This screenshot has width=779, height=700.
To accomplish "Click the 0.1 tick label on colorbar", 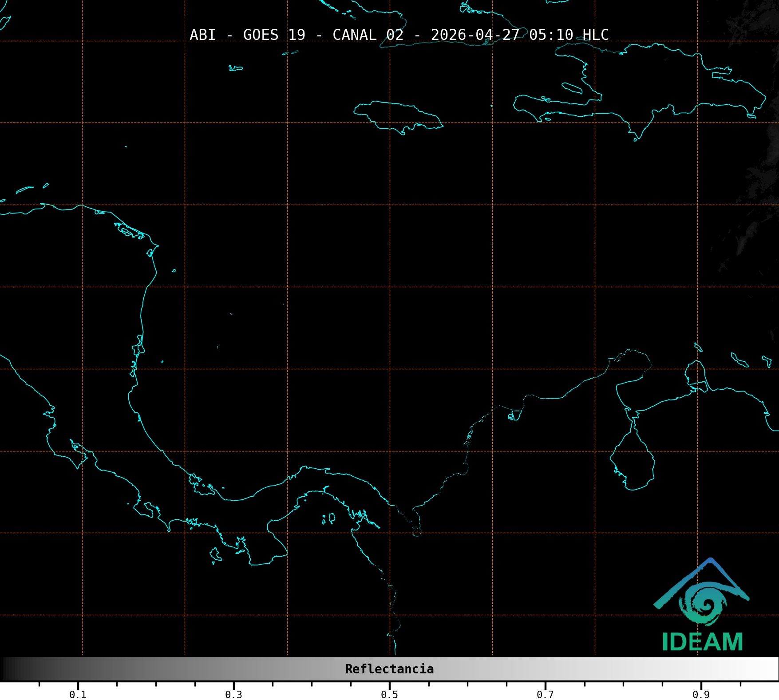I will pos(78,694).
